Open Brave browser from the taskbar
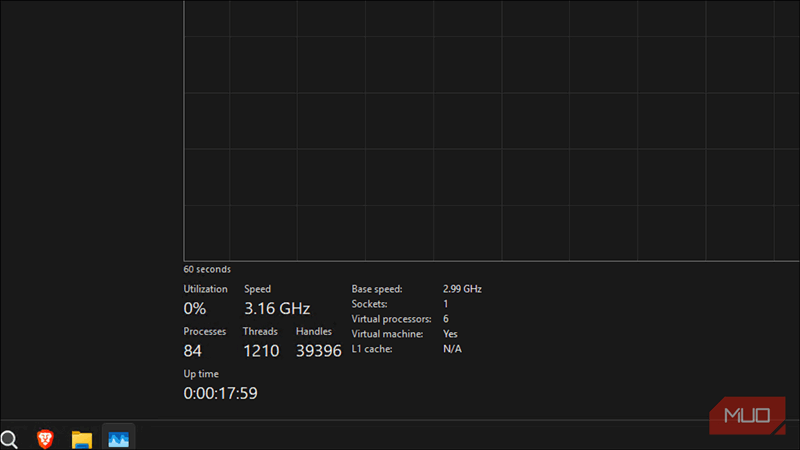 [45, 439]
